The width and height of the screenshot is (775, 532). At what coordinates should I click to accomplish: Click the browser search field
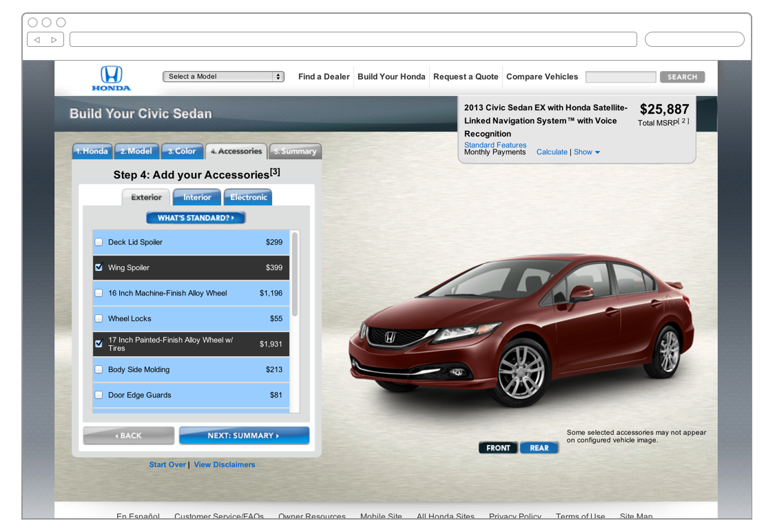tap(694, 39)
